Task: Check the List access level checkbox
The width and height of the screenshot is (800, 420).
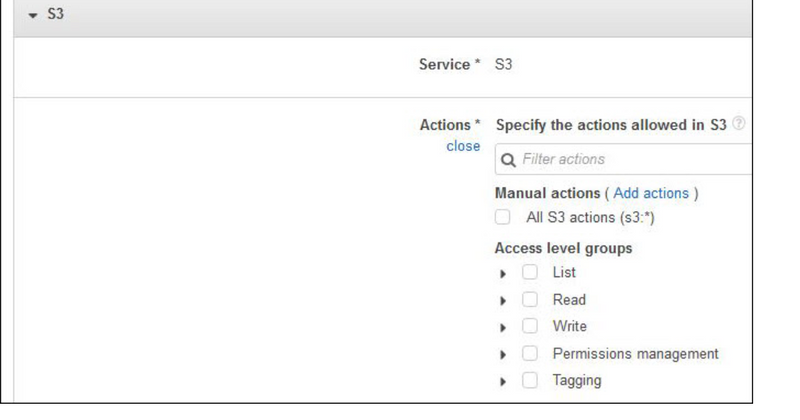Action: pos(530,272)
